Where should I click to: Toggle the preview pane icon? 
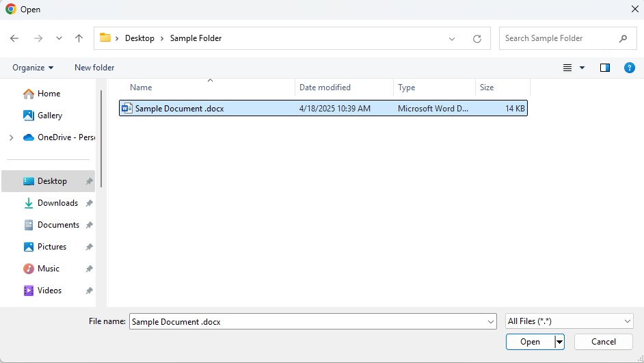pos(604,68)
